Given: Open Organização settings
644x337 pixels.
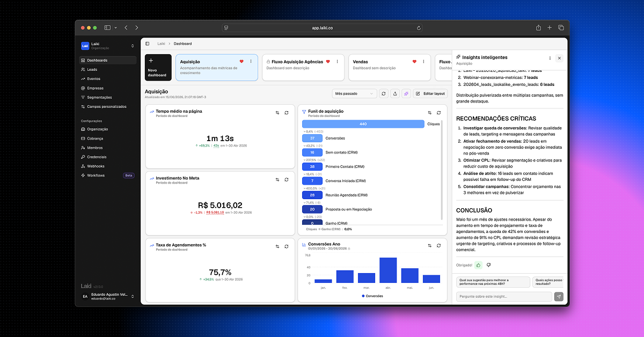Looking at the screenshot, I should tap(107, 129).
